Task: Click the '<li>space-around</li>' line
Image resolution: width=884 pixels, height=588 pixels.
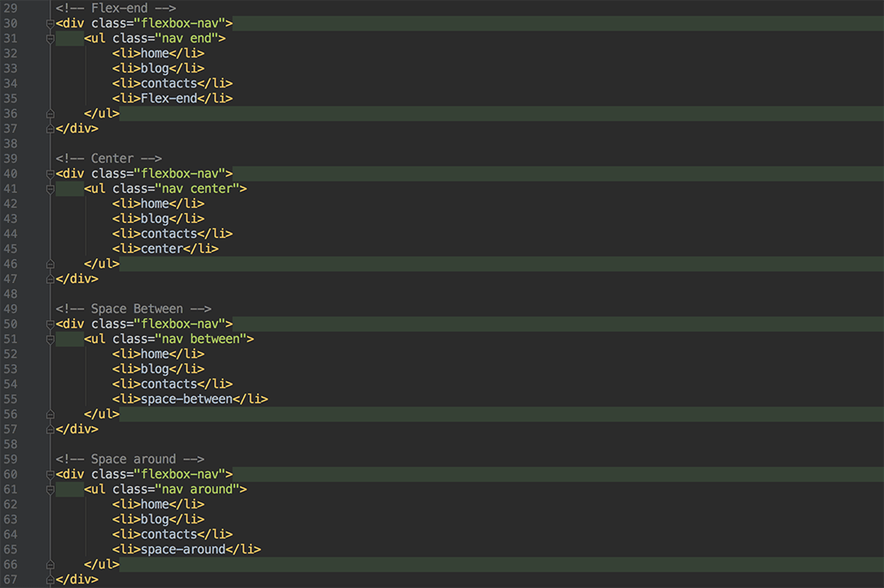Action: 187,549
